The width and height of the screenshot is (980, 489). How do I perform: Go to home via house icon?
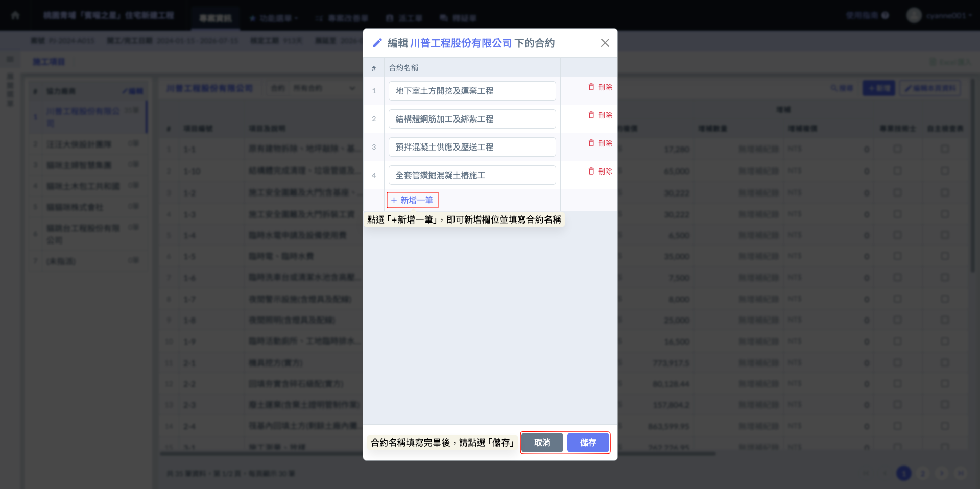pos(15,15)
